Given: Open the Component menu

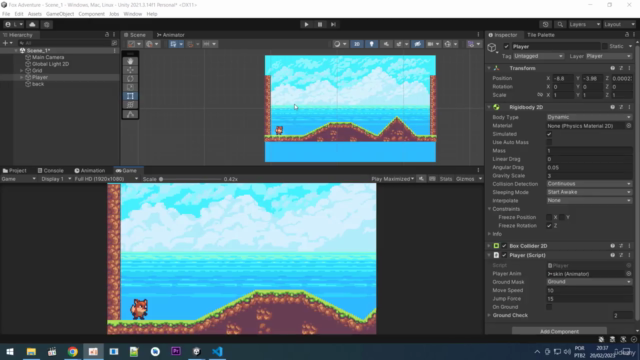Looking at the screenshot, I should (91, 14).
